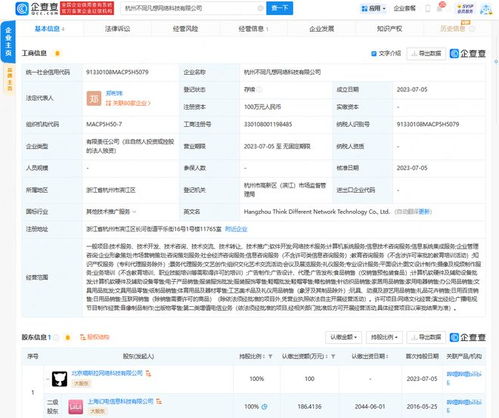
Task: Open the related product link in first shareholder row
Action: point(464,378)
